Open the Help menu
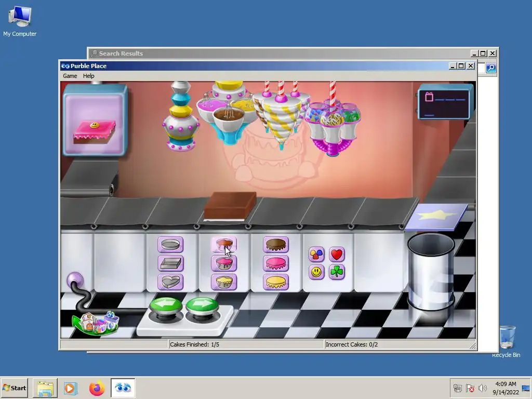 tap(88, 76)
